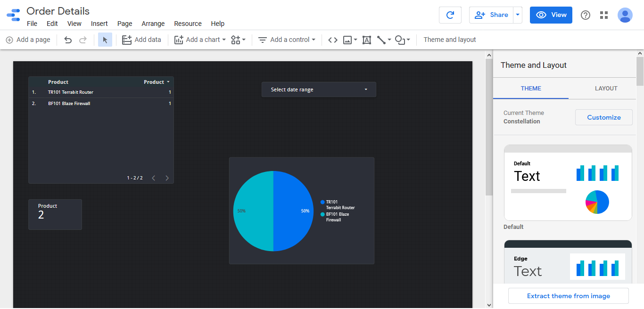Viewport: 644px width, 309px height.
Task: Click the Customize theme button
Action: [x=603, y=117]
